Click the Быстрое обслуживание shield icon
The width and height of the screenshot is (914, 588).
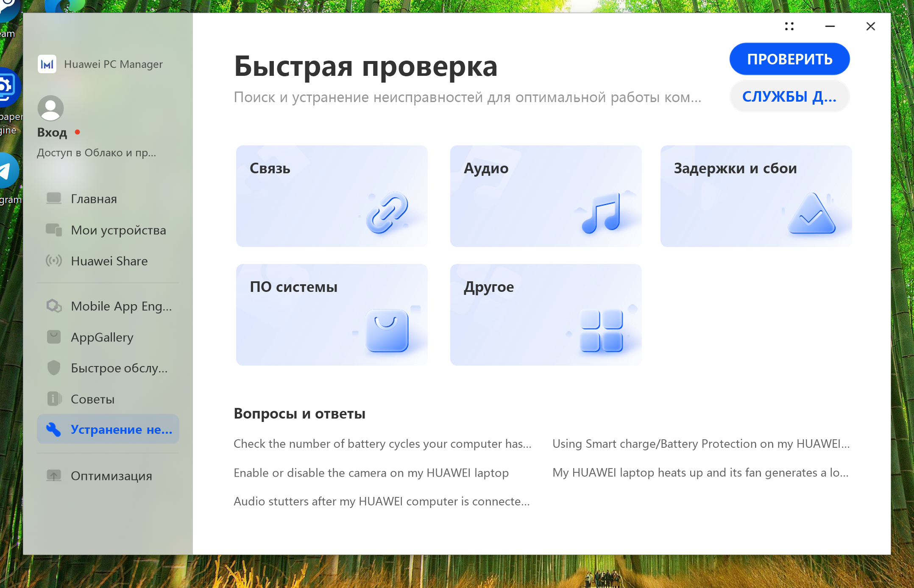coord(54,368)
